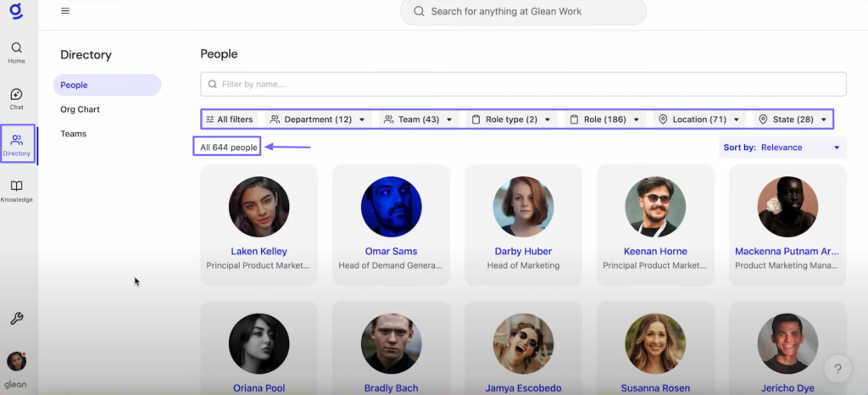The image size is (868, 395).
Task: Click the Glean logo icon
Action: point(16,10)
